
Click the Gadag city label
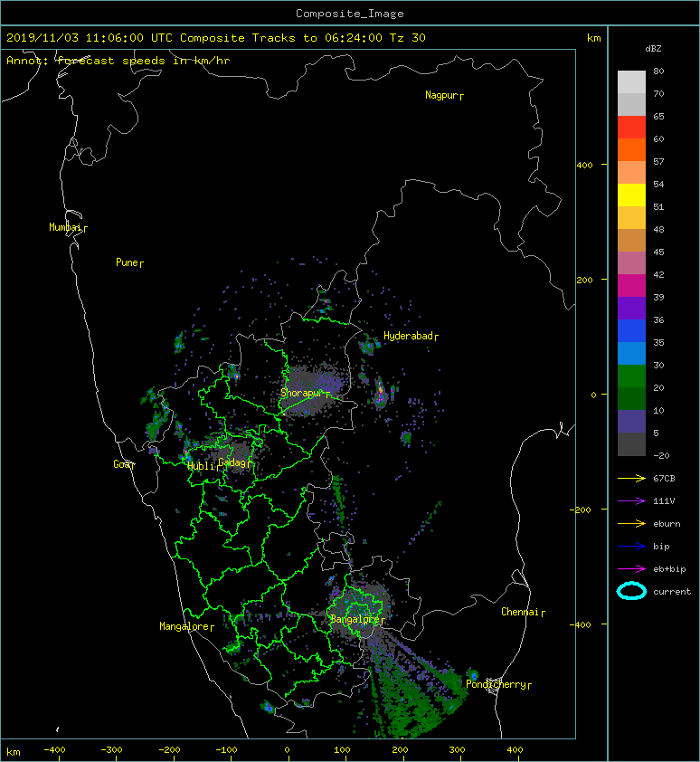(232, 462)
